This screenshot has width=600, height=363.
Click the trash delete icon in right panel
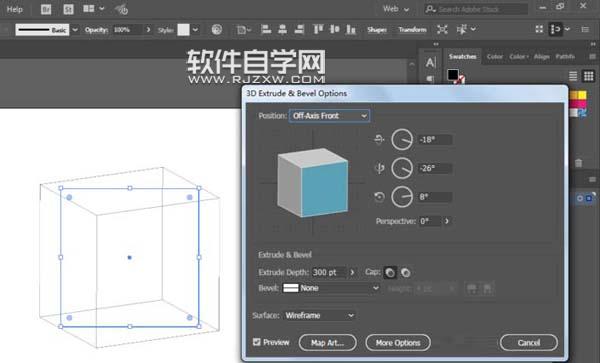579,163
